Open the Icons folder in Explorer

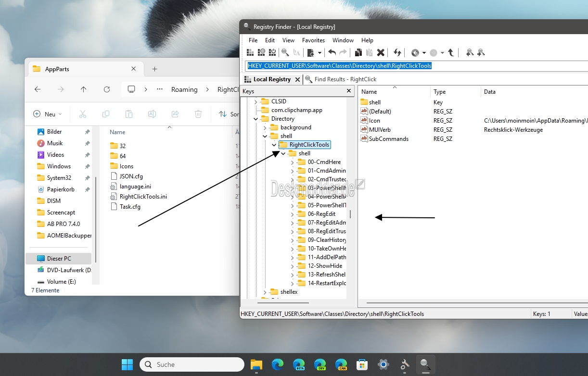click(x=122, y=166)
